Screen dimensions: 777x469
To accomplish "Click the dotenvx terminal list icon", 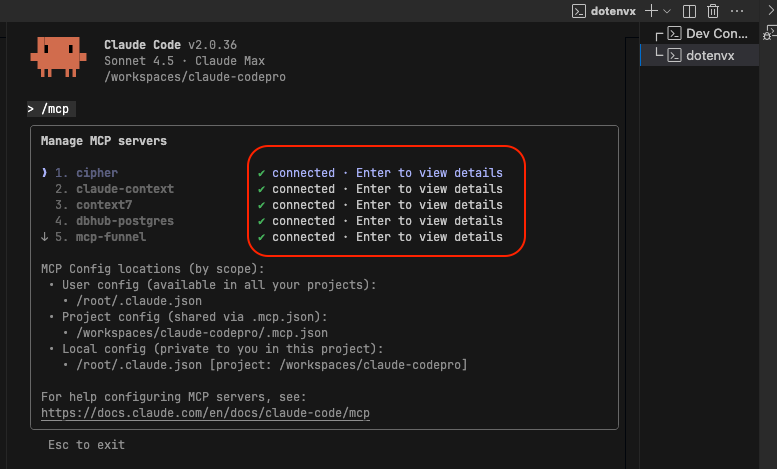I will (674, 55).
